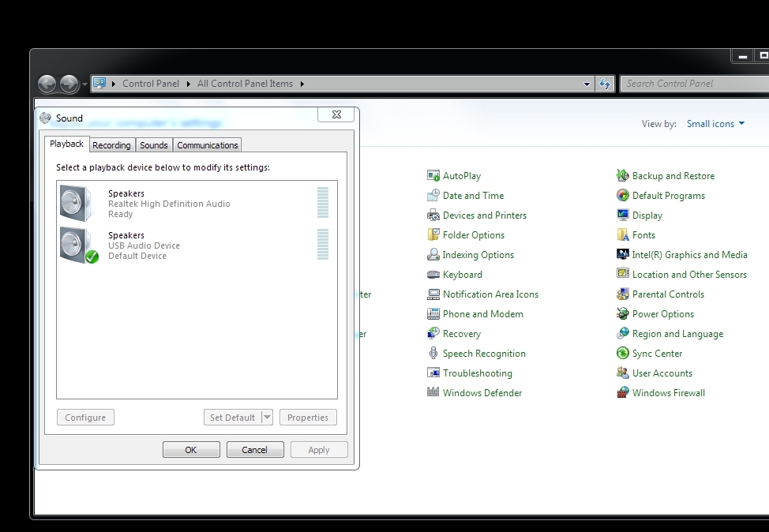Click the Windows Firewall icon
The image size is (769, 532).
(x=623, y=392)
